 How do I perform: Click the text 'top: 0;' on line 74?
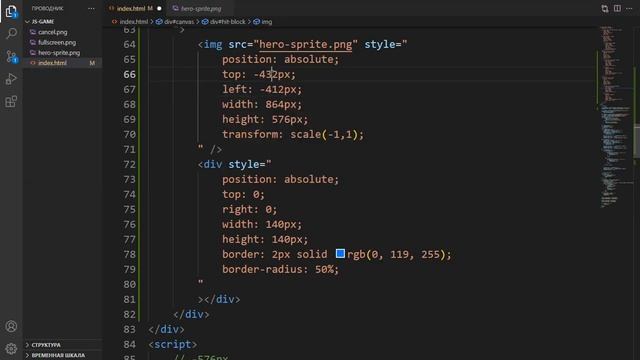(243, 194)
